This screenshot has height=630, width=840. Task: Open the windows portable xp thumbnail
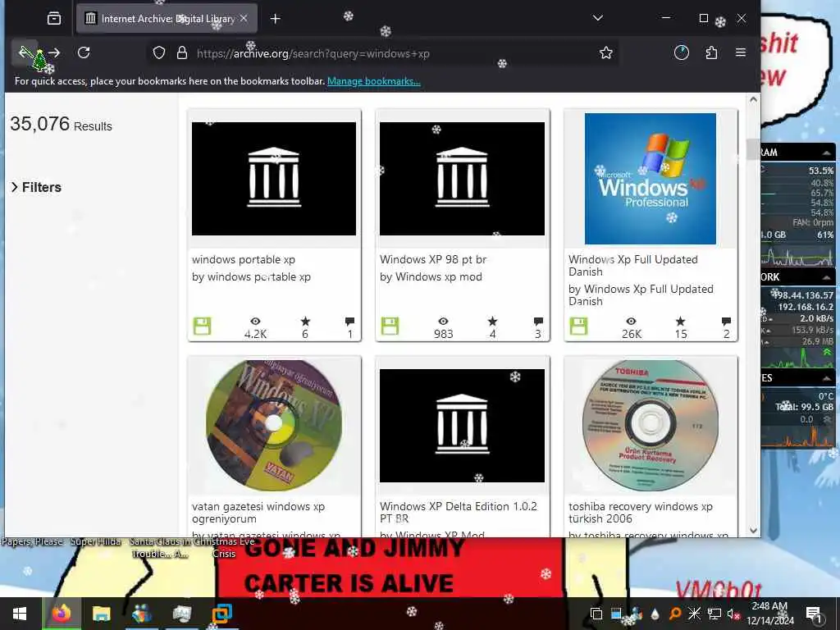(x=274, y=178)
